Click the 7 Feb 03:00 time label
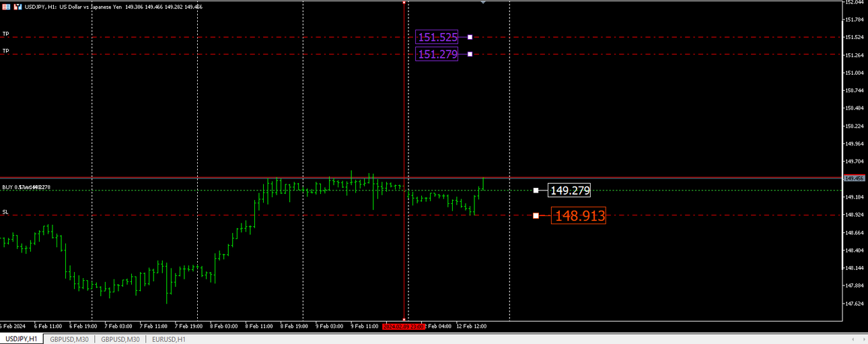Viewport: 868px width, 344px height. 118,326
